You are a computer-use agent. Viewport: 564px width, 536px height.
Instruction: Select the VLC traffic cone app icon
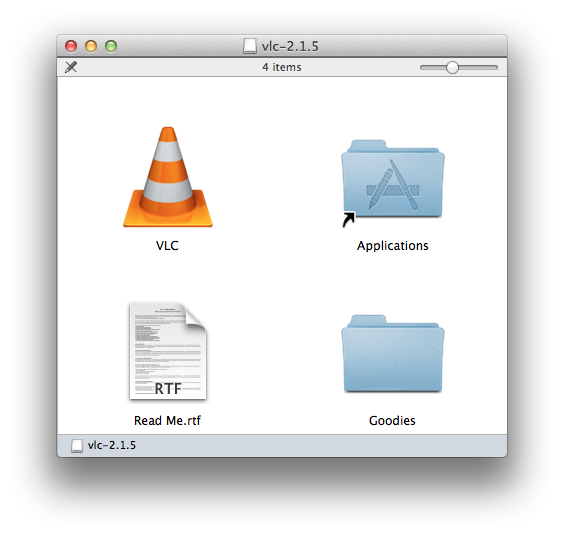[x=168, y=177]
